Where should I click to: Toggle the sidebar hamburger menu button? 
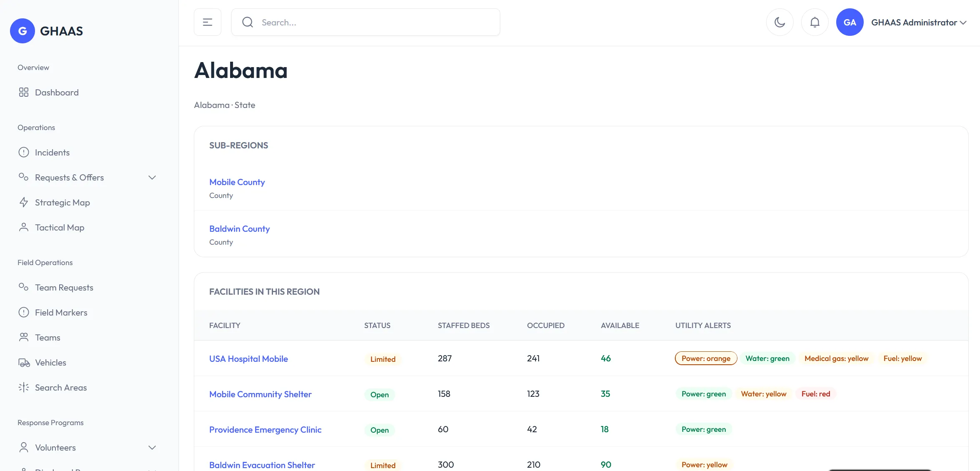[208, 22]
